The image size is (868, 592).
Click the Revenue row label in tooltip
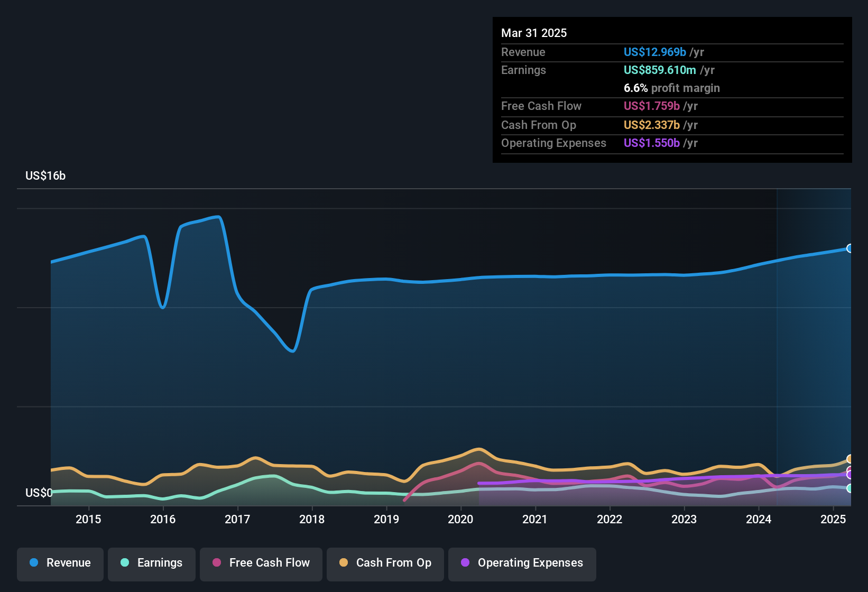point(523,52)
